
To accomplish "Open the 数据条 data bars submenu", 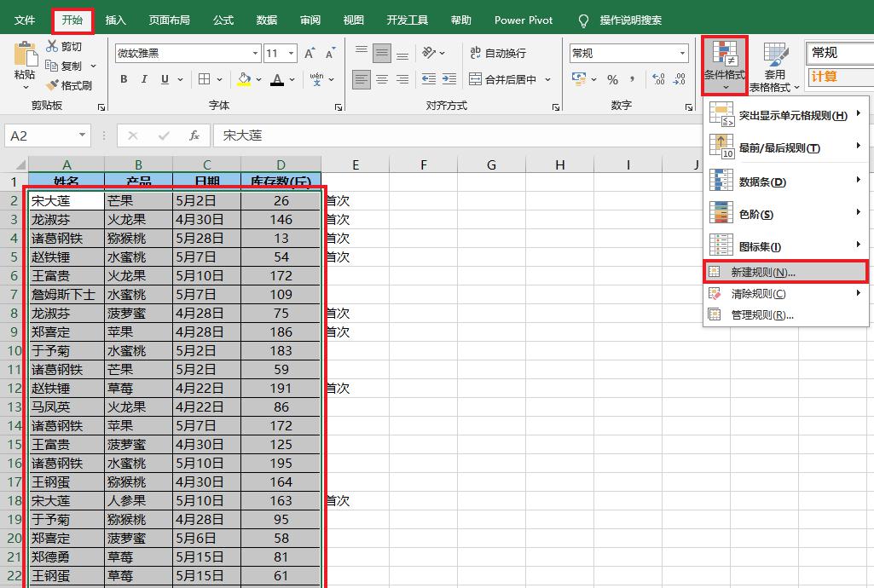I will [x=785, y=181].
